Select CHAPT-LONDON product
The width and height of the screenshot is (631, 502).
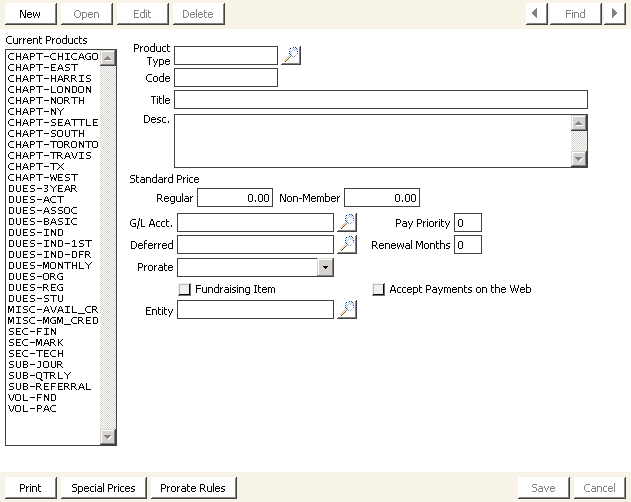[53, 89]
